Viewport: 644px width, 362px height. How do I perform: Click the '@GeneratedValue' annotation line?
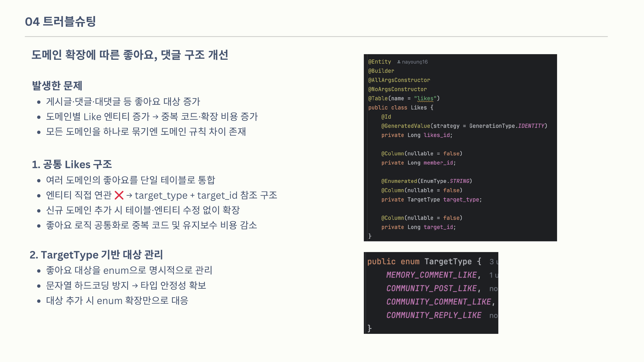click(464, 126)
